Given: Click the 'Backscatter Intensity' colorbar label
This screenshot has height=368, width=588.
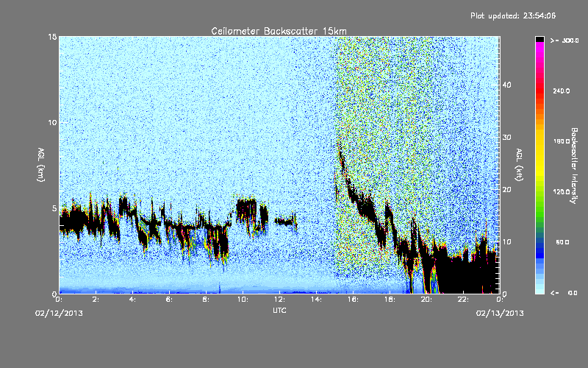Looking at the screenshot, I should coord(574,166).
